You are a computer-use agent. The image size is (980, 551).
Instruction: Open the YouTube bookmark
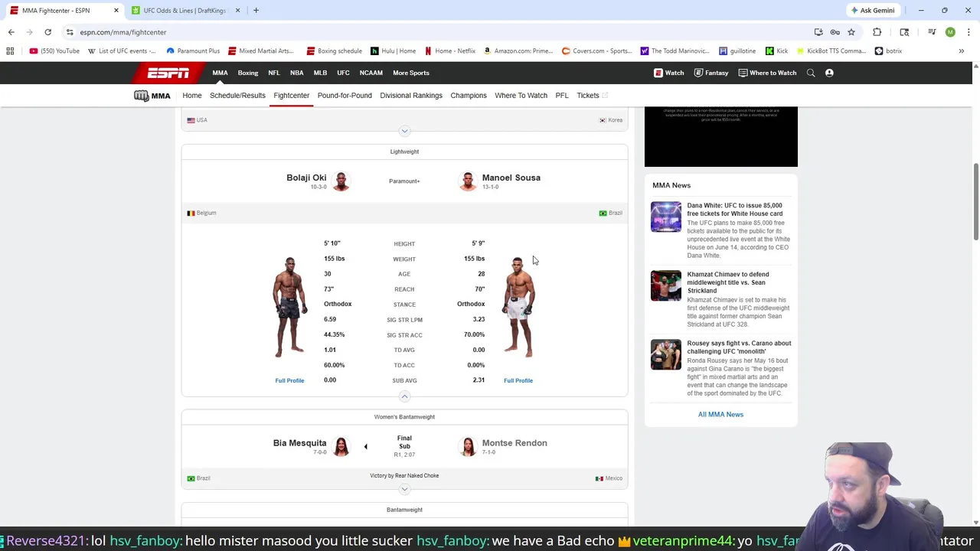coord(54,51)
